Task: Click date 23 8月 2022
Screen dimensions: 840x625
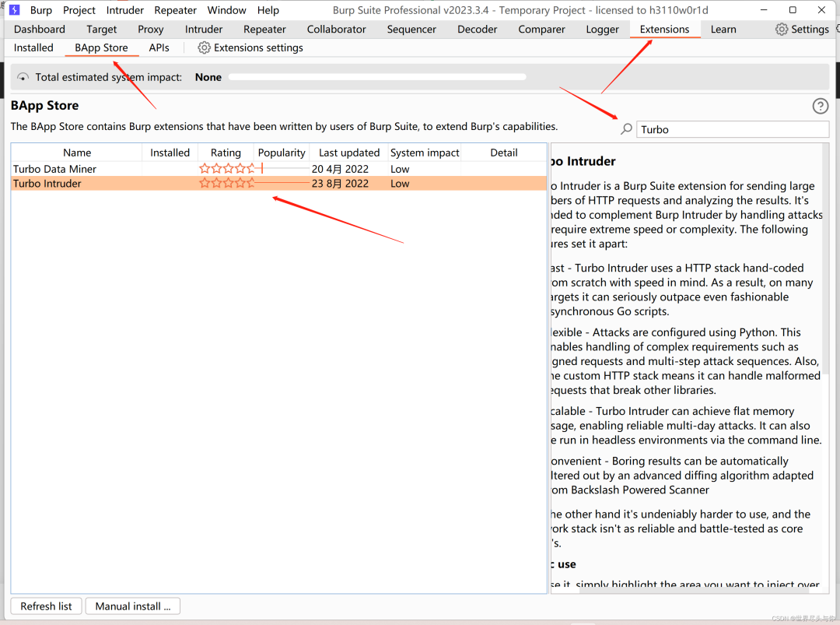Action: coord(340,184)
